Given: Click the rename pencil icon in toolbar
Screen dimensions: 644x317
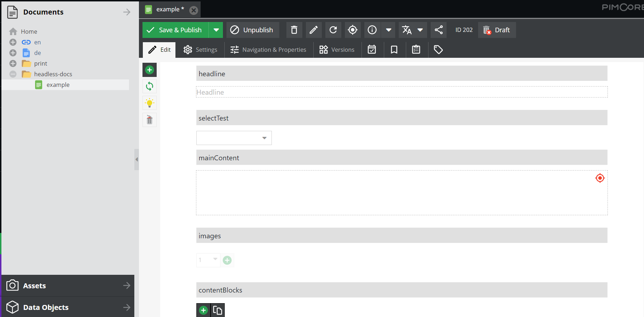Looking at the screenshot, I should pos(314,30).
